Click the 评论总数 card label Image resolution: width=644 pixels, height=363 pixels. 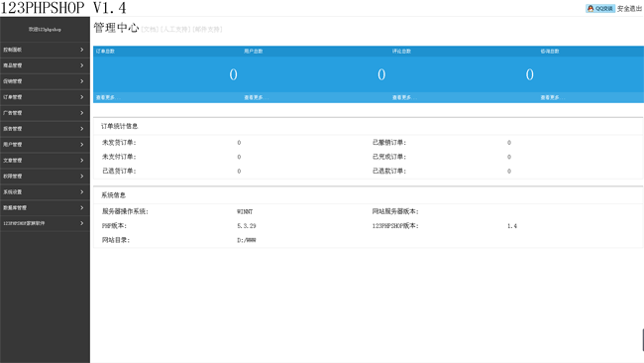point(401,51)
